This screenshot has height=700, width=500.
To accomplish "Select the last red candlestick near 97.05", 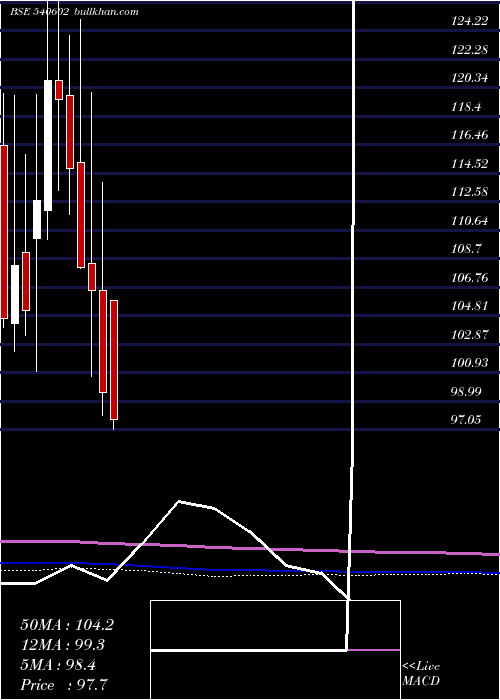I will (114, 360).
